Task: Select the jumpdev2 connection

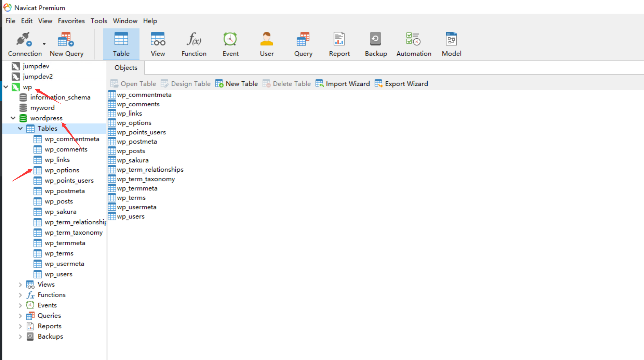Action: [x=38, y=76]
